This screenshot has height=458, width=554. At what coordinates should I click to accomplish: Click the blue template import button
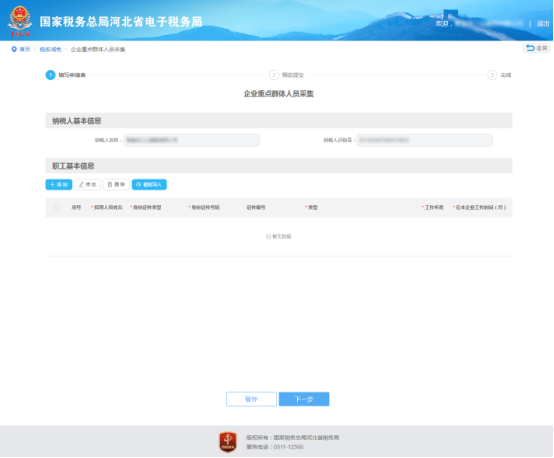click(149, 184)
